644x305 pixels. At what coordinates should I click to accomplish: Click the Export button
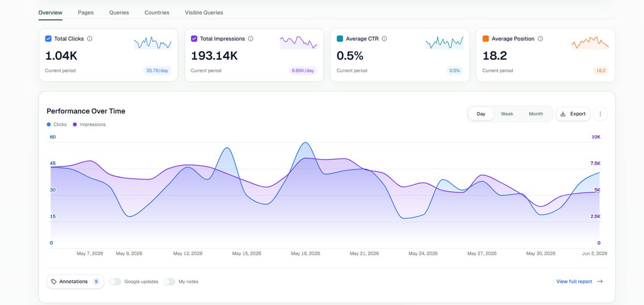[573, 114]
